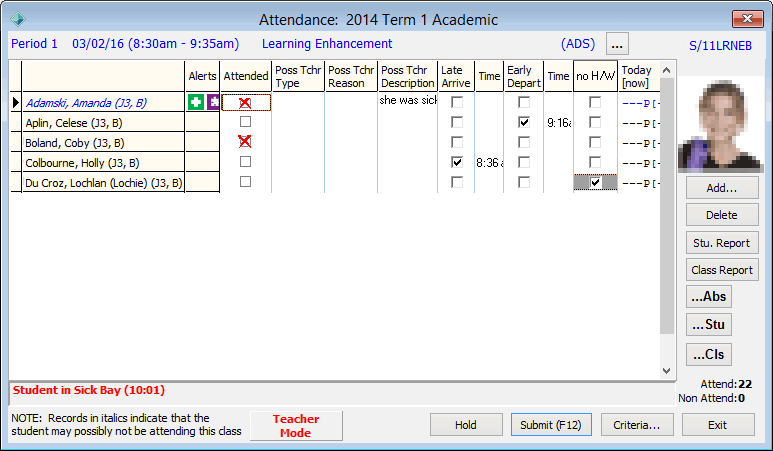Submit attendance with Submit (F12)
773x451 pixels.
[551, 425]
